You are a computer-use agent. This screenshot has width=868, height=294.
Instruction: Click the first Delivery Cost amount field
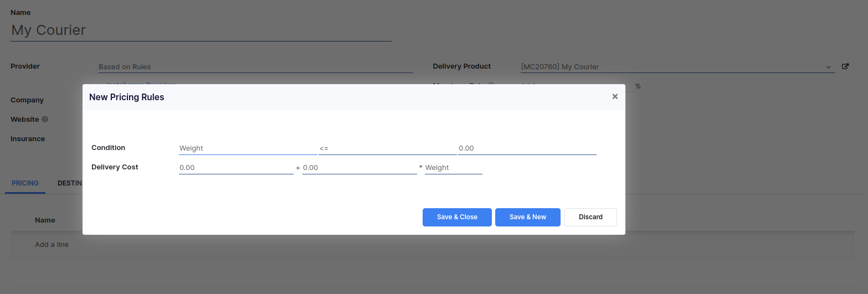236,167
